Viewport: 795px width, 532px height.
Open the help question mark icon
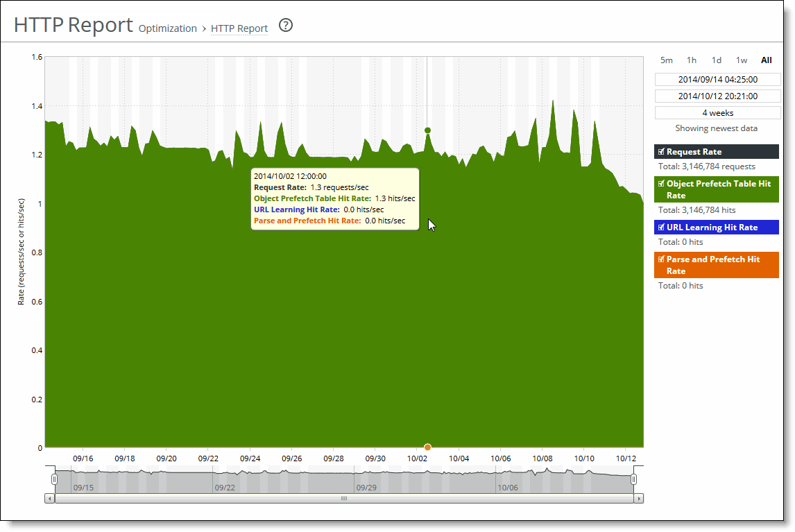click(x=285, y=26)
